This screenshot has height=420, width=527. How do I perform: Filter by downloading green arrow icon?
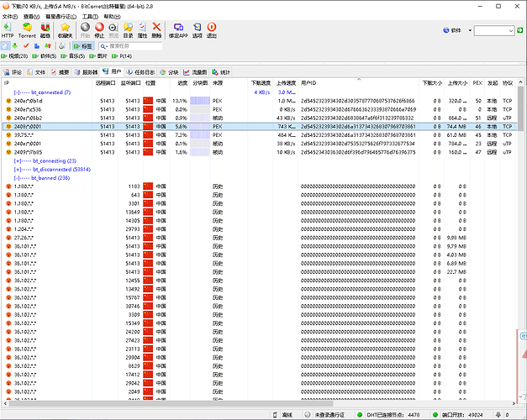pos(15,46)
